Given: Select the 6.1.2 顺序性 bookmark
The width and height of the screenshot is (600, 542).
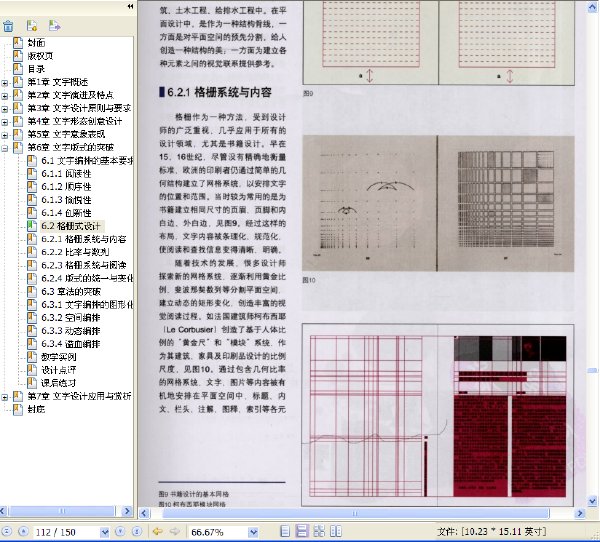Looking at the screenshot, I should (x=66, y=187).
